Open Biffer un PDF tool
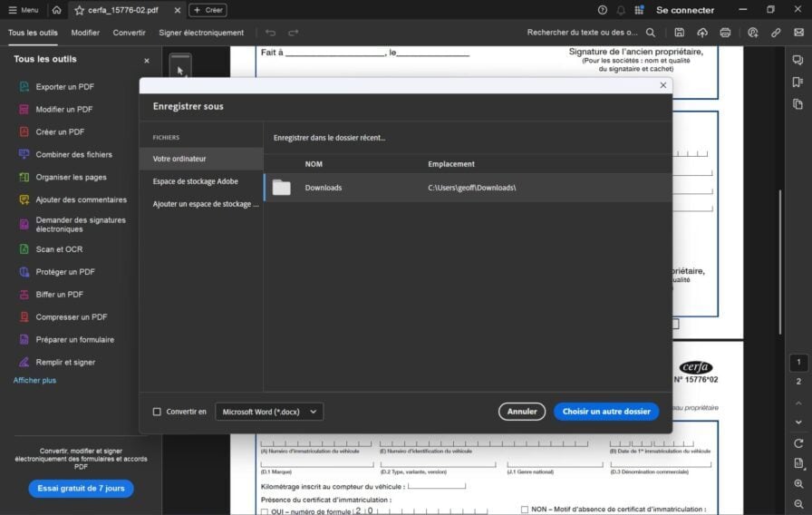The height and width of the screenshot is (515, 812). click(x=59, y=295)
